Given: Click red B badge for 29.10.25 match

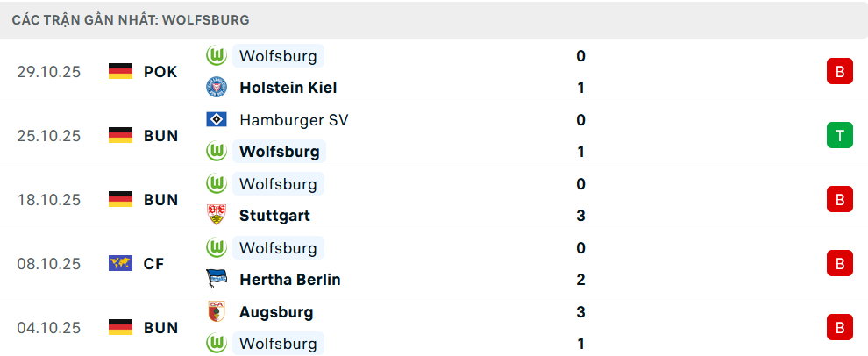Looking at the screenshot, I should click(x=839, y=72).
